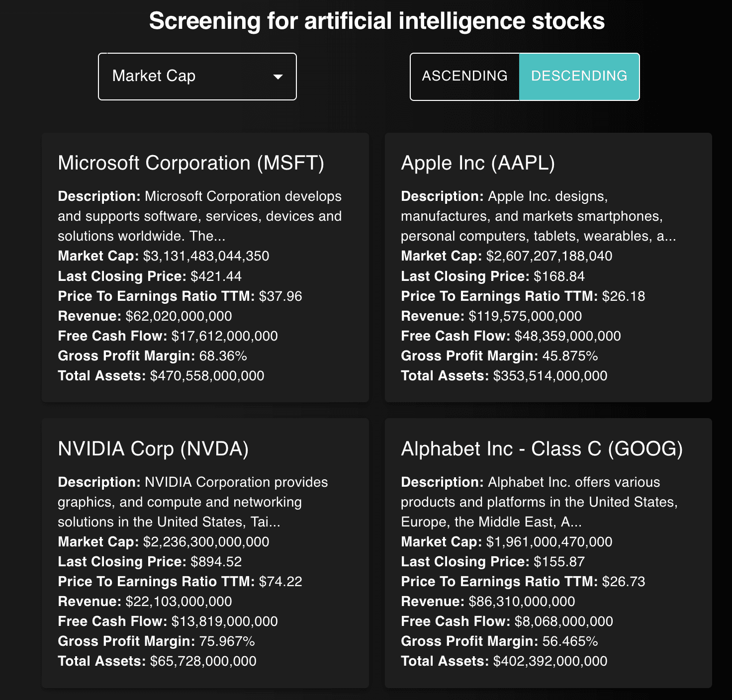Viewport: 732px width, 700px height.
Task: Click the page title for AI stock screening
Action: 377,21
